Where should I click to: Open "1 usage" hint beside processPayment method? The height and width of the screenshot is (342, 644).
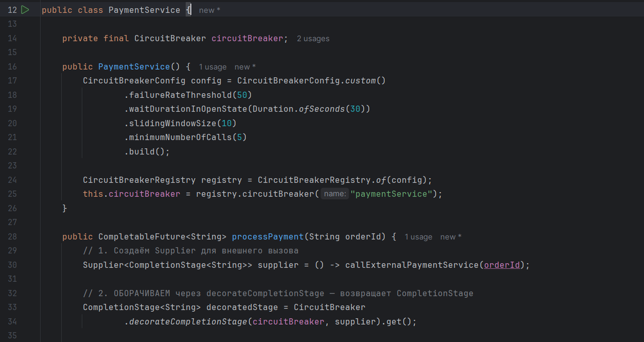tap(418, 237)
